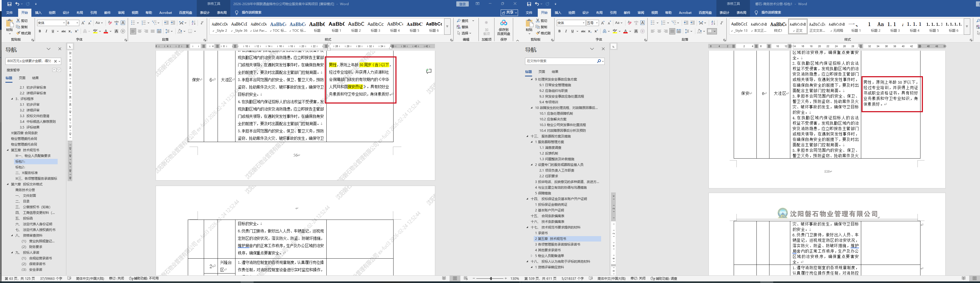Save the left Word document via the Save icon
980x283 pixels.
click(x=9, y=4)
